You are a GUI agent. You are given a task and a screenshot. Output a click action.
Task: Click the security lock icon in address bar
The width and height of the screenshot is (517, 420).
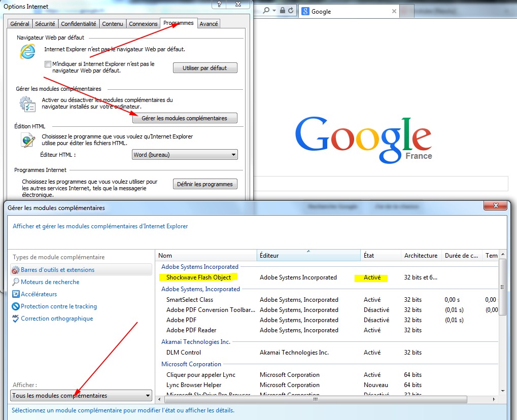[283, 10]
